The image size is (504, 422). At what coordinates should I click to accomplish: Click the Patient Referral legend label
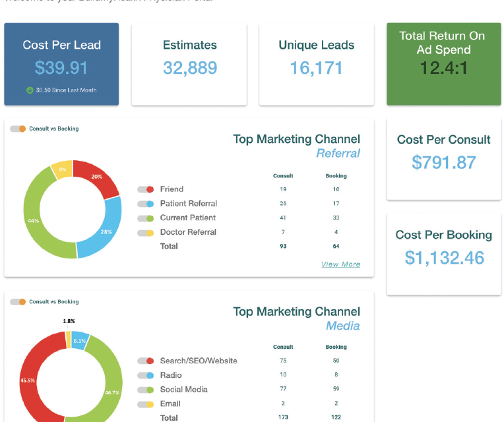click(x=189, y=204)
